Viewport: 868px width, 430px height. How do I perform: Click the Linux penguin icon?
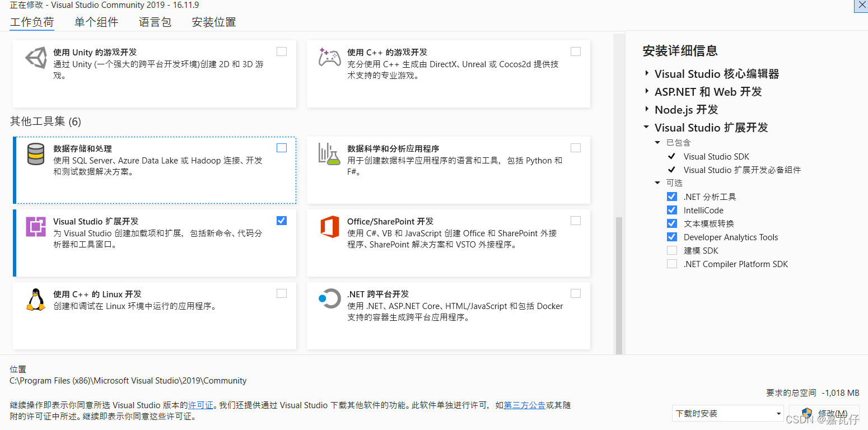pyautogui.click(x=36, y=300)
